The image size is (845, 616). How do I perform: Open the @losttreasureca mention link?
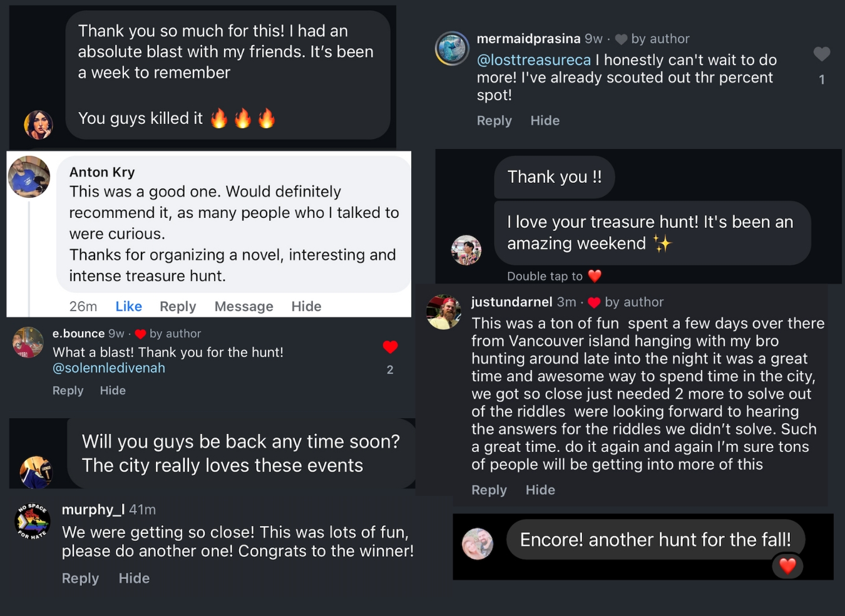[x=533, y=60]
